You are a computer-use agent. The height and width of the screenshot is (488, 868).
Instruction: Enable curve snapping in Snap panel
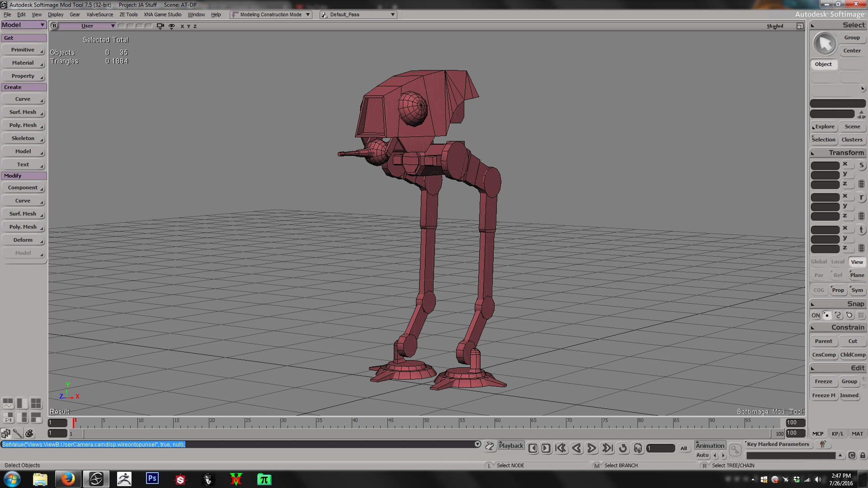(838, 315)
